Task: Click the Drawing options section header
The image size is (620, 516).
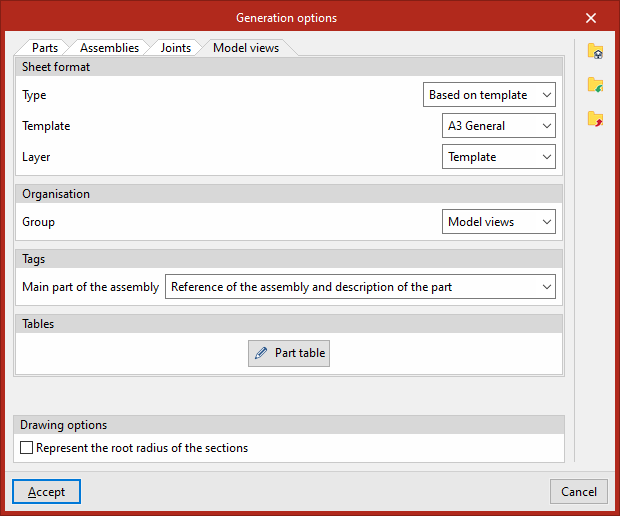Action: coord(289,425)
